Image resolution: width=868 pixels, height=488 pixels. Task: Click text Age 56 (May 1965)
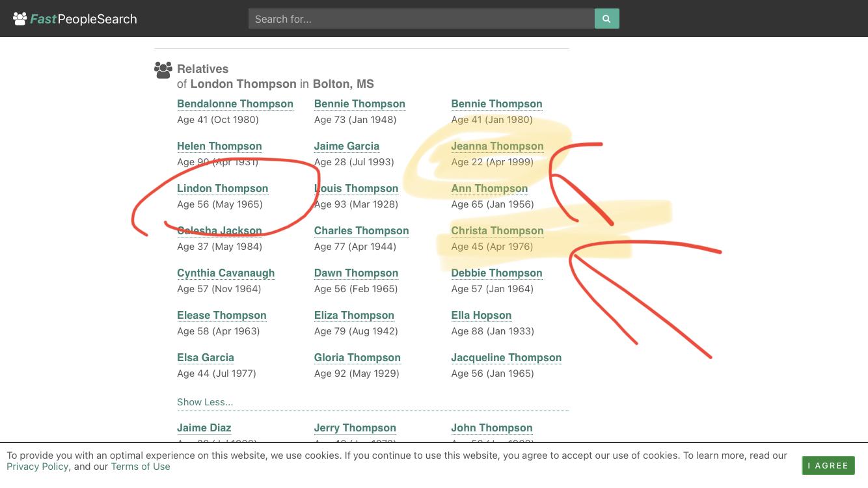coord(220,204)
